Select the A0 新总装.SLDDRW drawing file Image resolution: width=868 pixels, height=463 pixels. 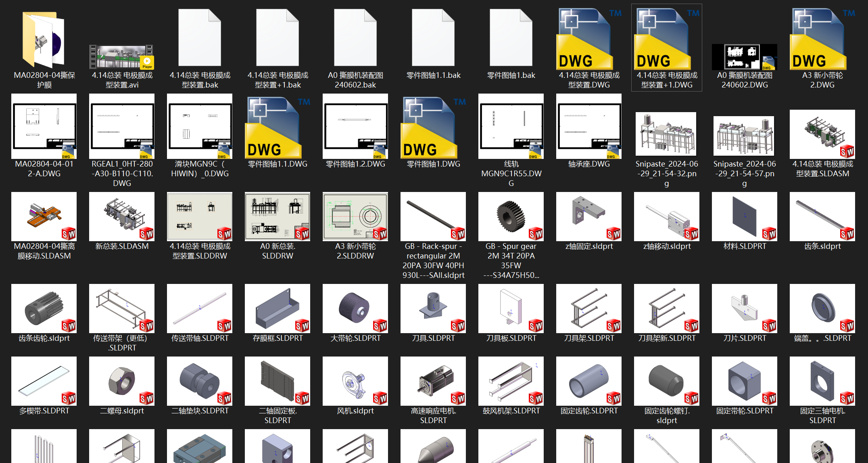pyautogui.click(x=278, y=217)
